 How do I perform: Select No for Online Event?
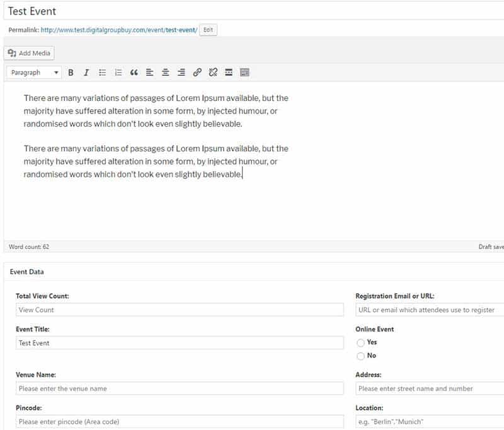pos(360,356)
